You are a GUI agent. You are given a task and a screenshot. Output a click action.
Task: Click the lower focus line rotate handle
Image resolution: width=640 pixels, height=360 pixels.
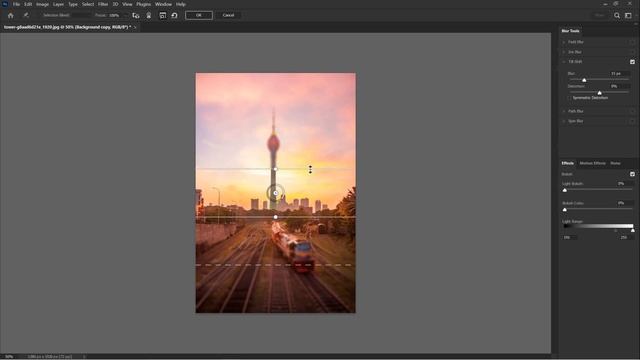276,217
